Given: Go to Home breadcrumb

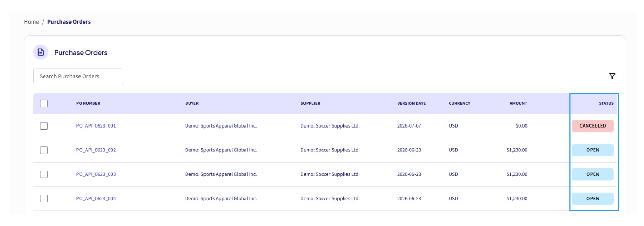Looking at the screenshot, I should pos(31,22).
